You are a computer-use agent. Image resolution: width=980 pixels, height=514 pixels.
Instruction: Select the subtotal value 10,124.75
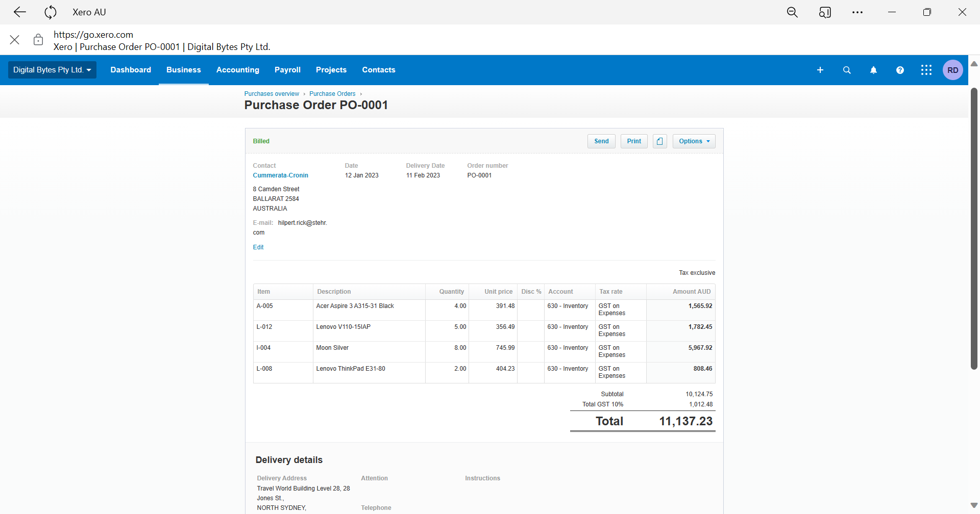pyautogui.click(x=699, y=394)
